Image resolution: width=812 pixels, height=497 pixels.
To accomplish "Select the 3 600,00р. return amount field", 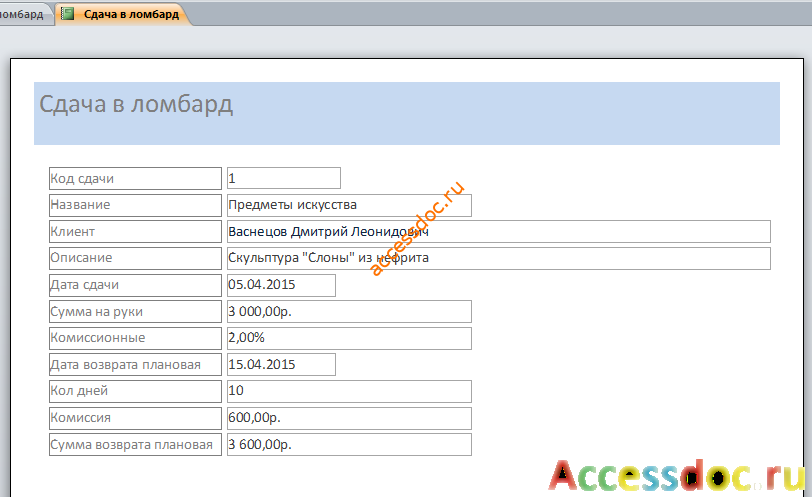I will tap(350, 445).
